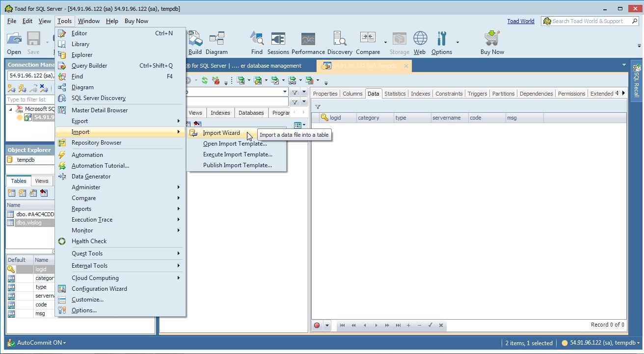Expand the Export submenu
Screen dimensions: 644x354
click(120, 121)
